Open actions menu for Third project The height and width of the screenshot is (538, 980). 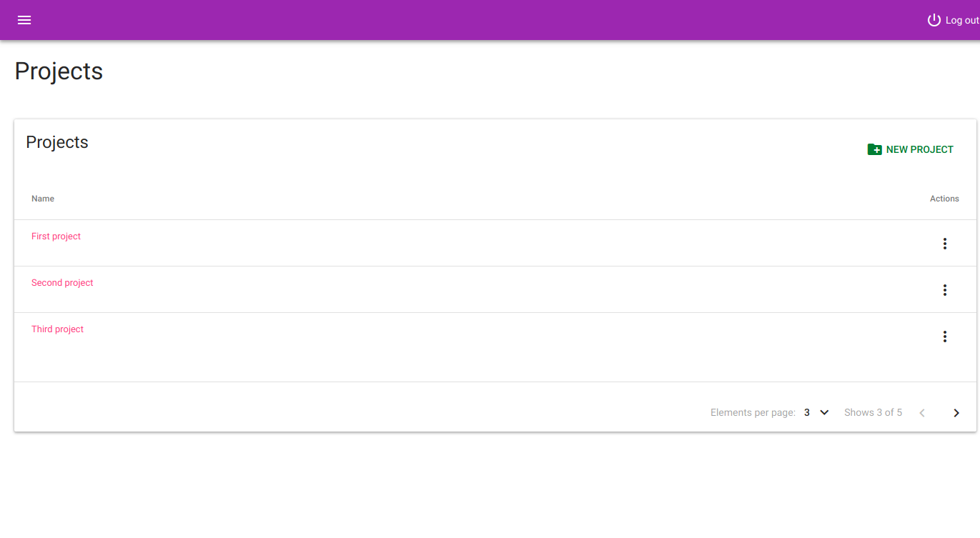[x=944, y=337]
